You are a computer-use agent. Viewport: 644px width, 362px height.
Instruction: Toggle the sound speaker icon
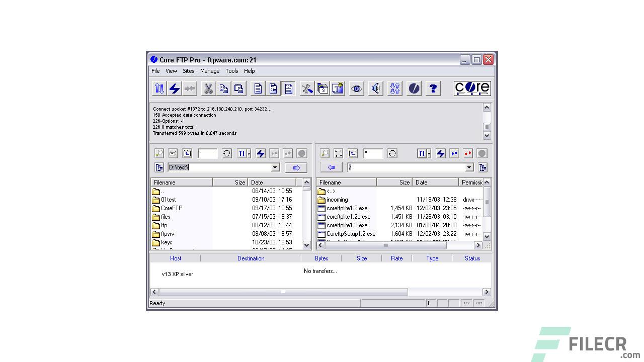(x=376, y=89)
